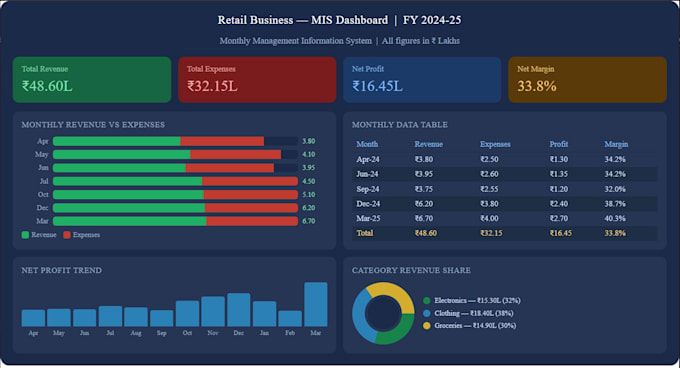
Task: Click the green Electronics legend dot
Action: point(427,300)
